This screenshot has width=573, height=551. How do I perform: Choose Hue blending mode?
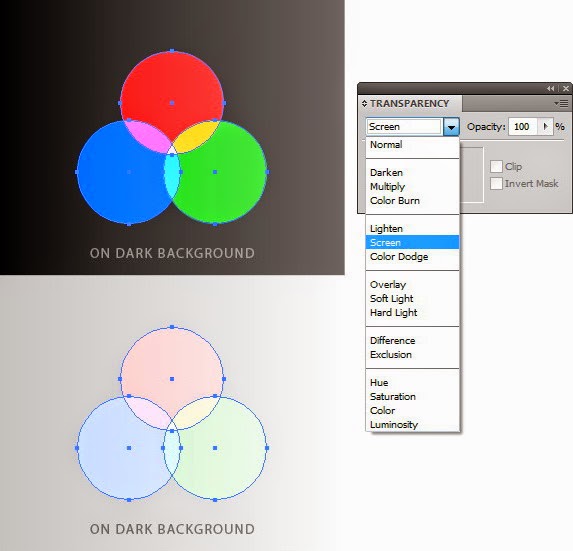(412, 383)
